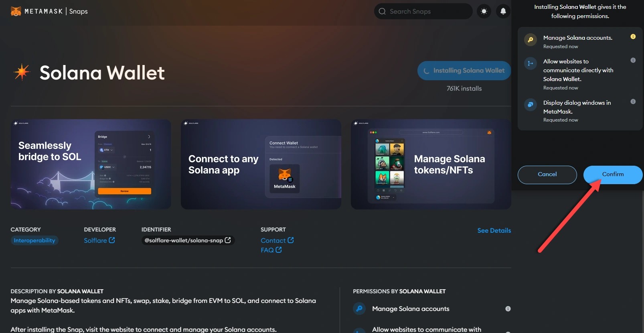Show info for Allow websites to communicate permission
Screen dimensions: 644x333
click(633, 60)
